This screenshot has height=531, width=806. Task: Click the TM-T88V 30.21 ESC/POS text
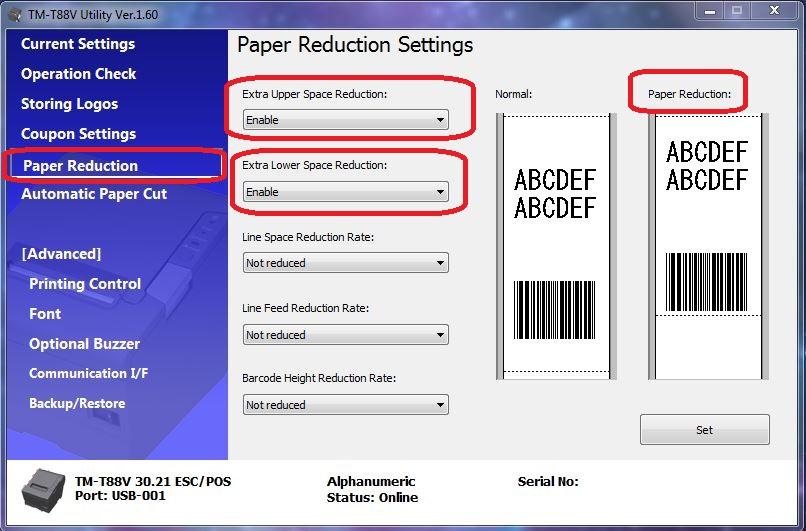[x=153, y=482]
